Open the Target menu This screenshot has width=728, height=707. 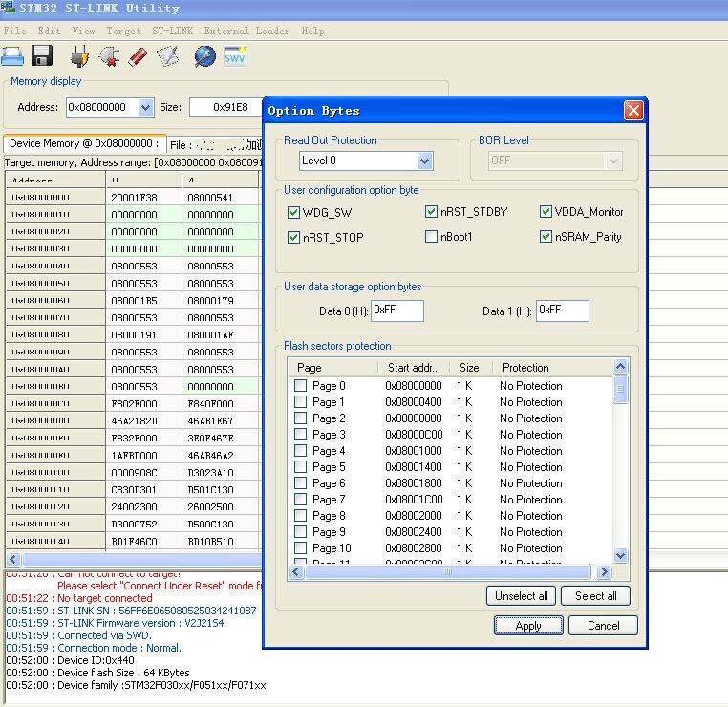pos(123,32)
